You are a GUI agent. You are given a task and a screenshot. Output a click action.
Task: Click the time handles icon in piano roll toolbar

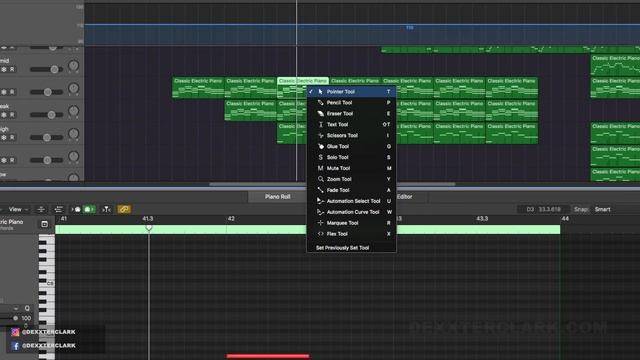[x=58, y=209]
